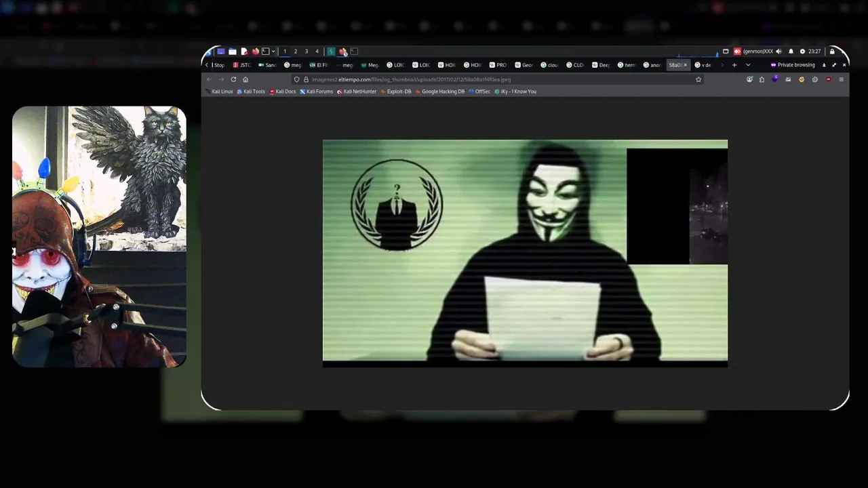
Task: Open the PRO Wikipedia tab
Action: tap(498, 65)
